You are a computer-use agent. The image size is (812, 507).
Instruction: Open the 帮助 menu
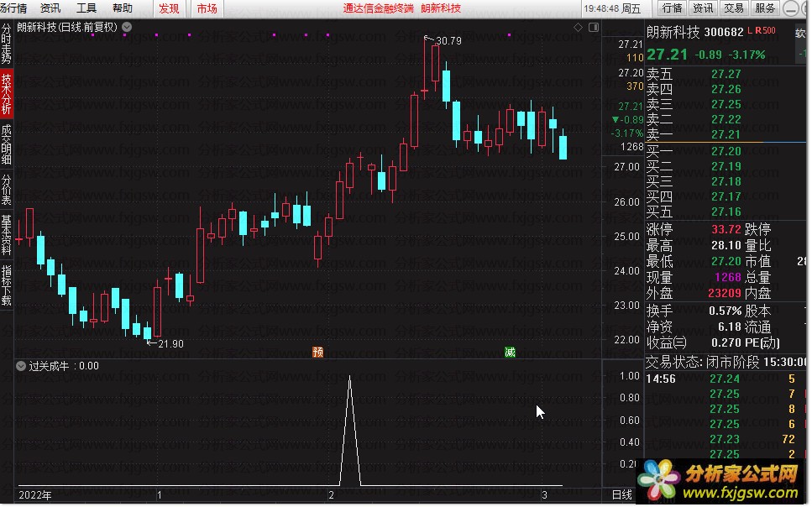pos(123,8)
